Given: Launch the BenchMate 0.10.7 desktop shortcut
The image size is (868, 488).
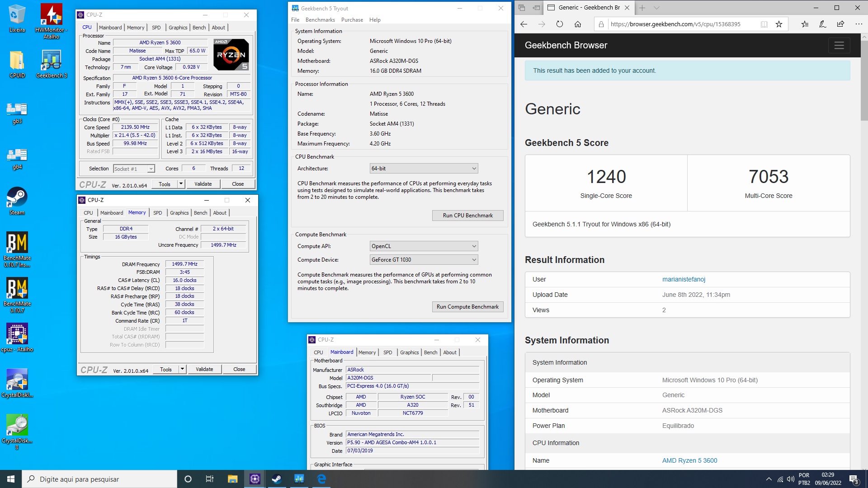Looking at the screenshot, I should 17,295.
